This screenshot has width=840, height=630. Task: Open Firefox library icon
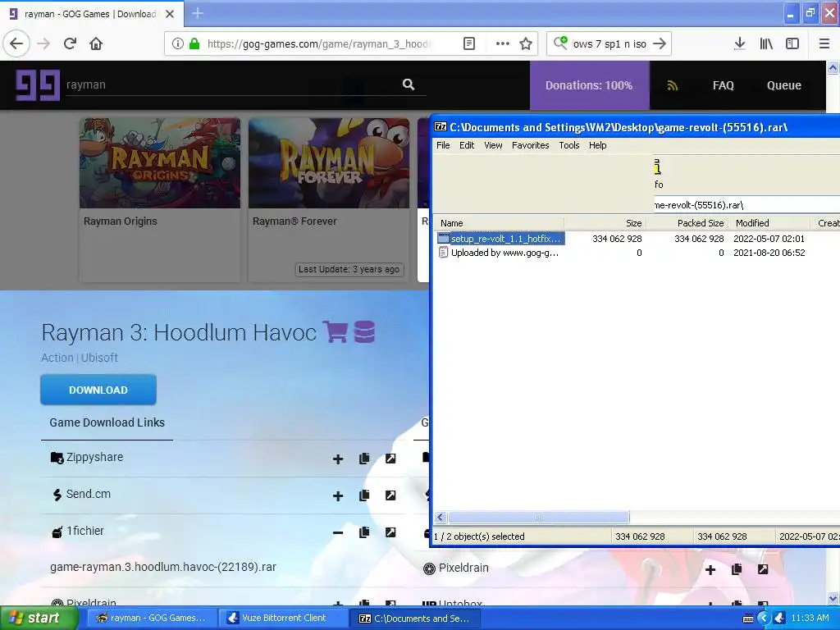766,44
